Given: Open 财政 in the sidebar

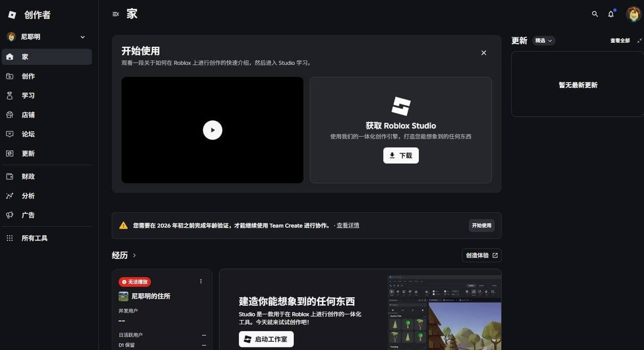Looking at the screenshot, I should coord(47,177).
